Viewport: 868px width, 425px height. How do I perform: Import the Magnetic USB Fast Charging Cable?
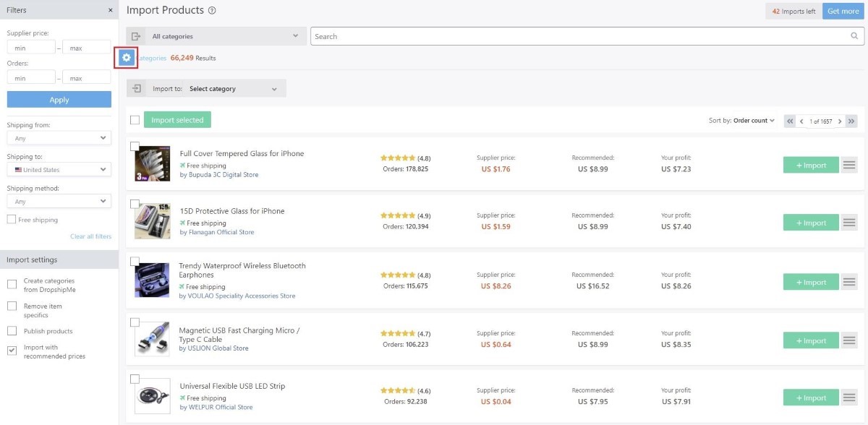811,340
